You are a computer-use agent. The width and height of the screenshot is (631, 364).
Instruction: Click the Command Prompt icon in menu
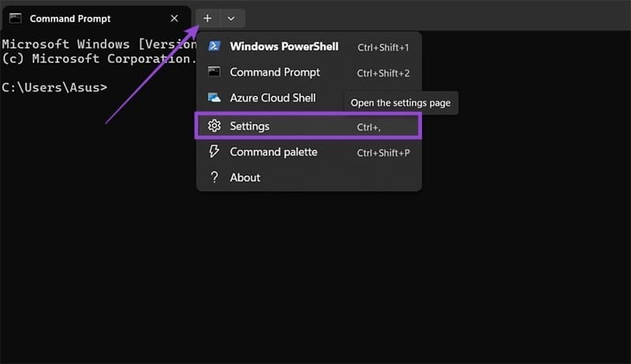coord(214,72)
